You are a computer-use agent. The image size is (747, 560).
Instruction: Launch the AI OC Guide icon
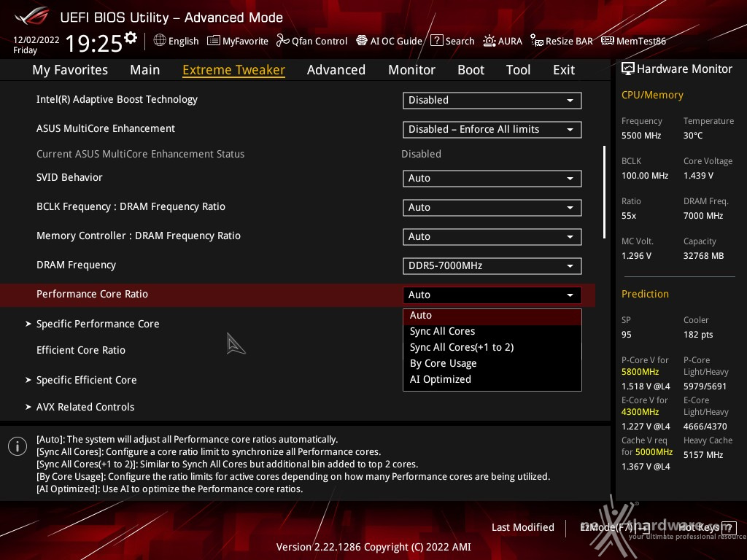(x=362, y=41)
